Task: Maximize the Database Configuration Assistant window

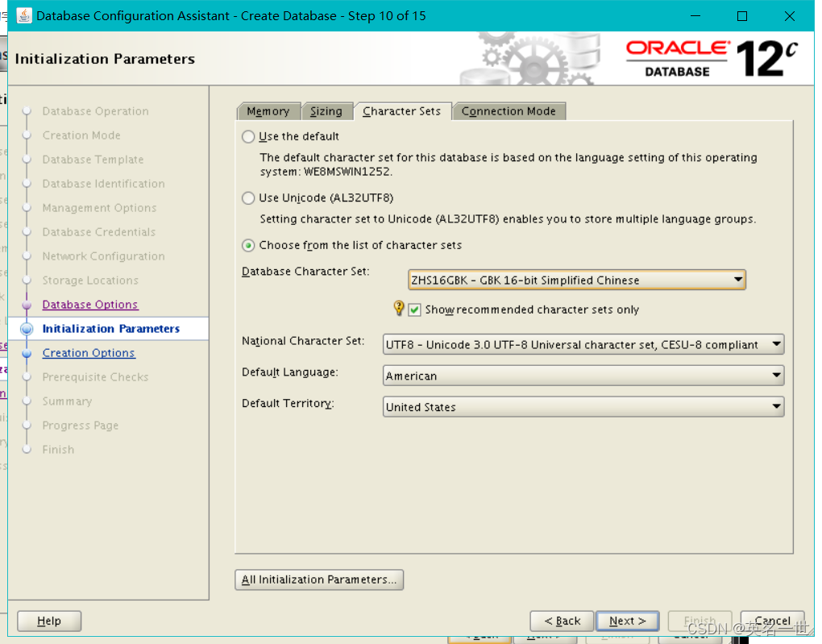Action: click(742, 16)
